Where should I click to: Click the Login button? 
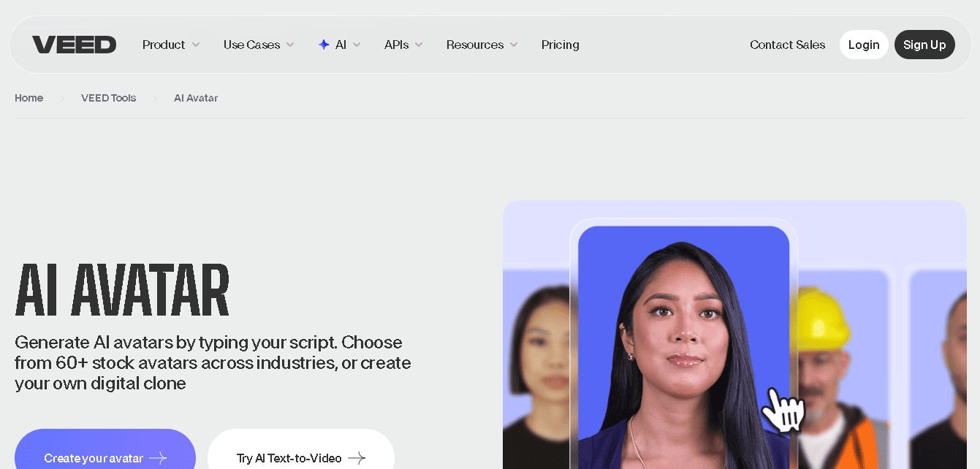click(864, 45)
